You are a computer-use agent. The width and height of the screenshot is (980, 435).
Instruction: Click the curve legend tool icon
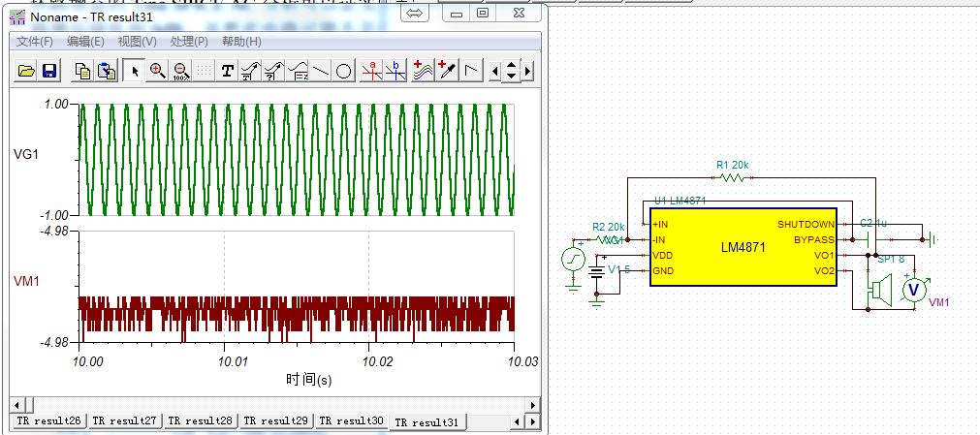[x=298, y=72]
